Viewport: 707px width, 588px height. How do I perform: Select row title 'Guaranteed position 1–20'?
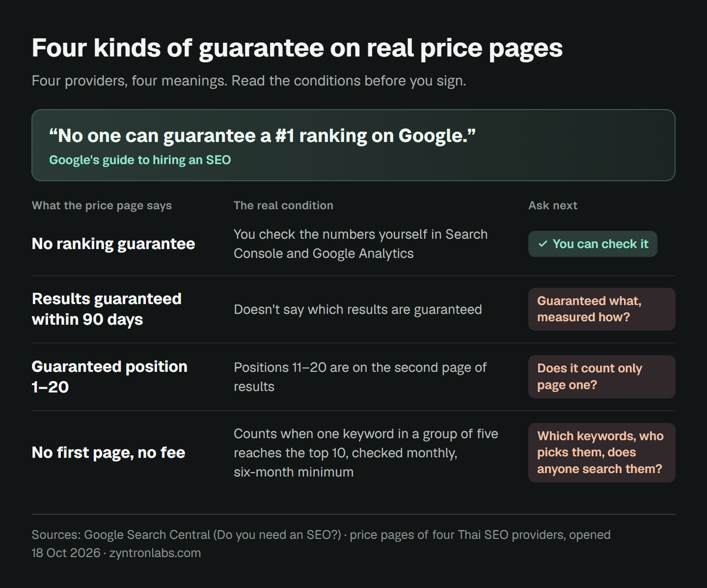pos(109,377)
